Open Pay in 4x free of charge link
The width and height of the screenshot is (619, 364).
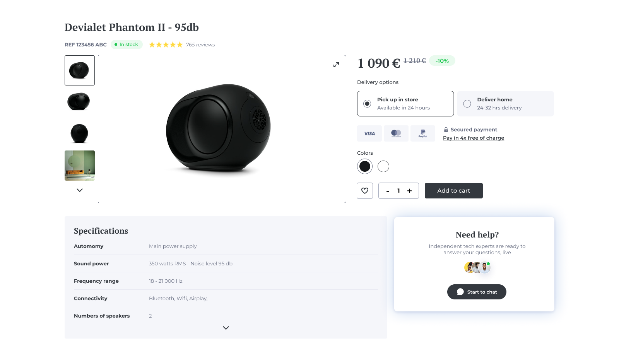474,138
